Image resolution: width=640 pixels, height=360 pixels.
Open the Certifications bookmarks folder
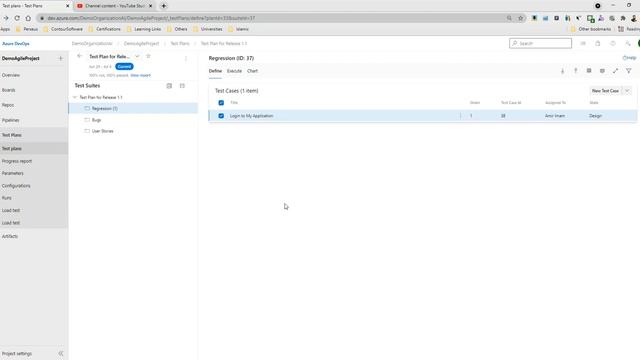pyautogui.click(x=104, y=29)
